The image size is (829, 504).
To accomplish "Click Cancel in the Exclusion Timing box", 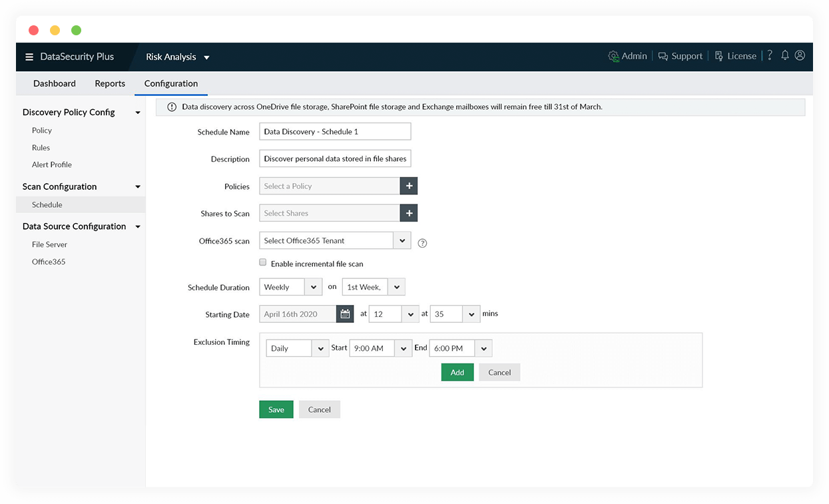I will [499, 372].
